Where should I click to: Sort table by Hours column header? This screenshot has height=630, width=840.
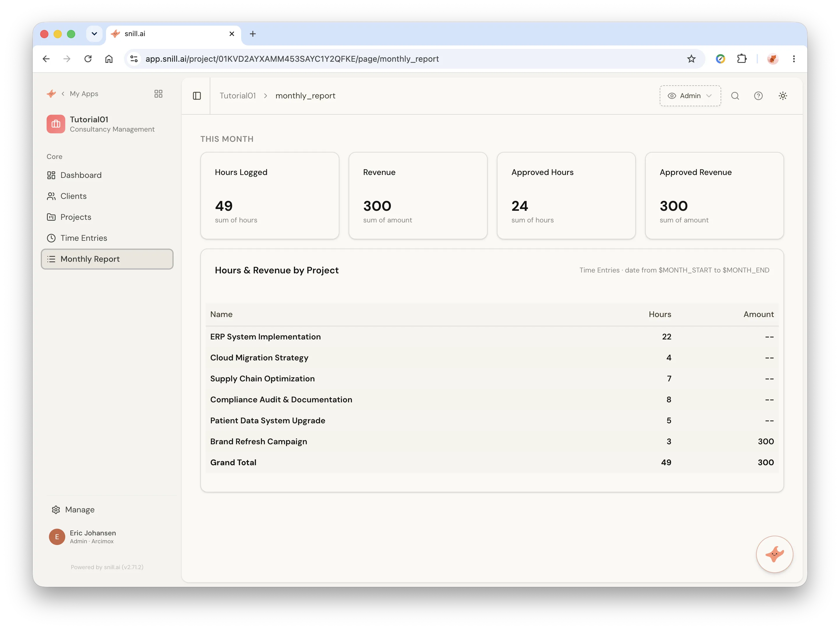click(x=660, y=314)
